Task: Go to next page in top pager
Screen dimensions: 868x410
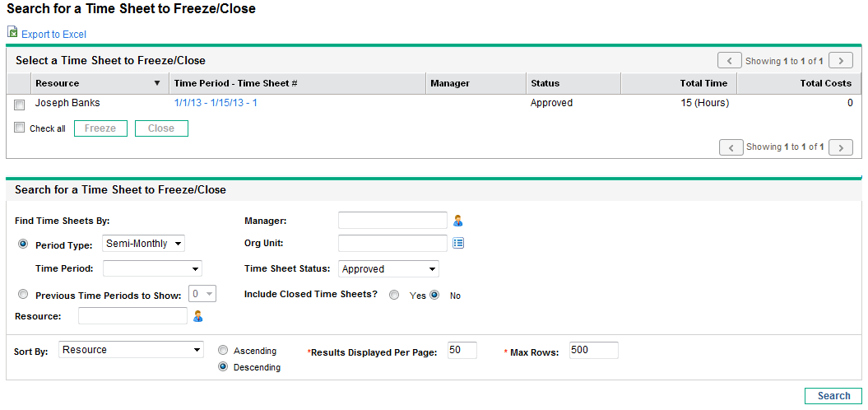Action: point(840,60)
